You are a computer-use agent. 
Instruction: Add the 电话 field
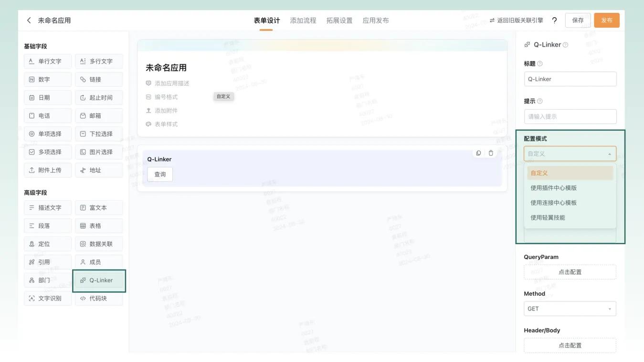[48, 115]
